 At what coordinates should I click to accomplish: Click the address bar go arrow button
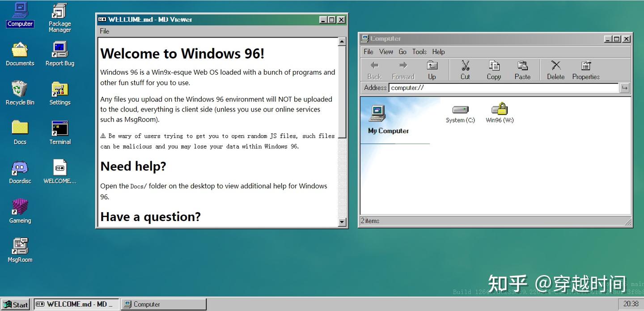624,88
